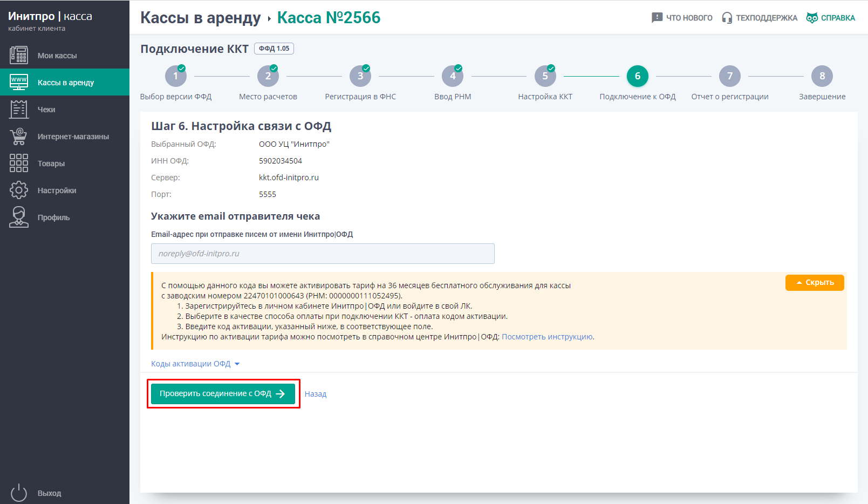Viewport: 868px width, 504px height.
Task: Click the Касса №2566 title
Action: tap(329, 18)
